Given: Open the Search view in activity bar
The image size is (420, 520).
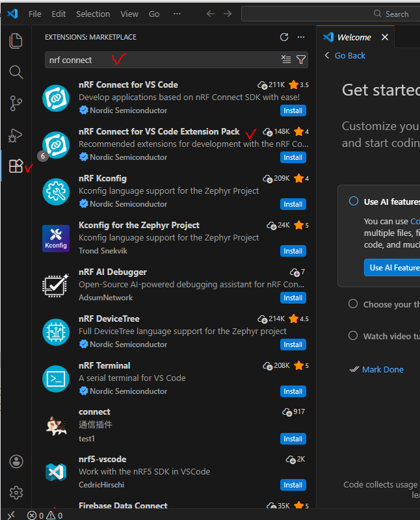Looking at the screenshot, I should click(16, 72).
